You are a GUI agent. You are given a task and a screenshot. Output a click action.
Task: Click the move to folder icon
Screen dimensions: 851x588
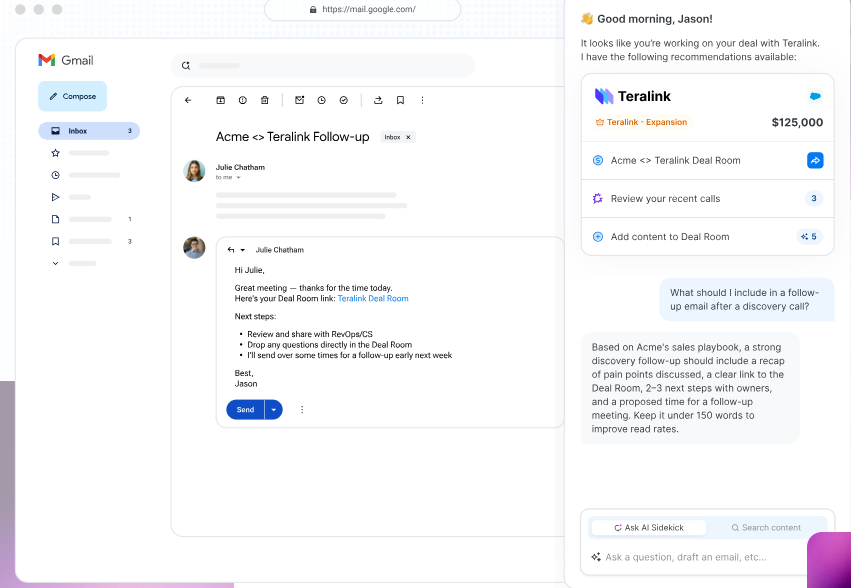click(x=378, y=100)
